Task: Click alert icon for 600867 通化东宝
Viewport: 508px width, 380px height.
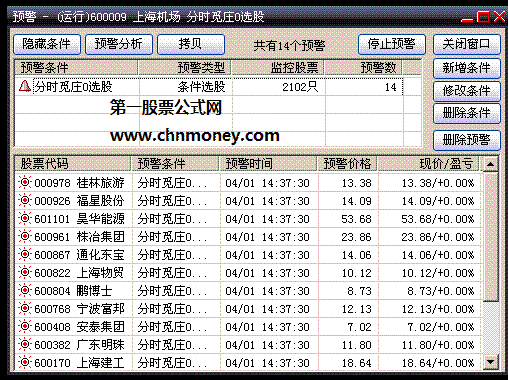Action: pyautogui.click(x=25, y=255)
